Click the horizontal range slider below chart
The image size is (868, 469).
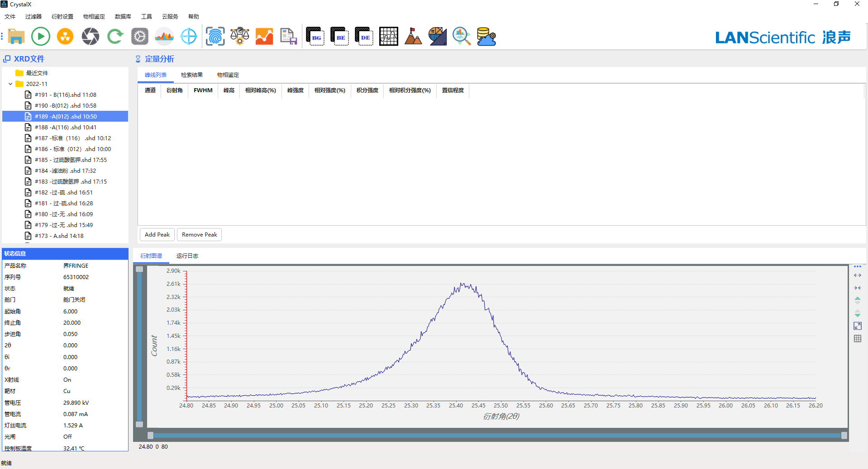coord(496,436)
